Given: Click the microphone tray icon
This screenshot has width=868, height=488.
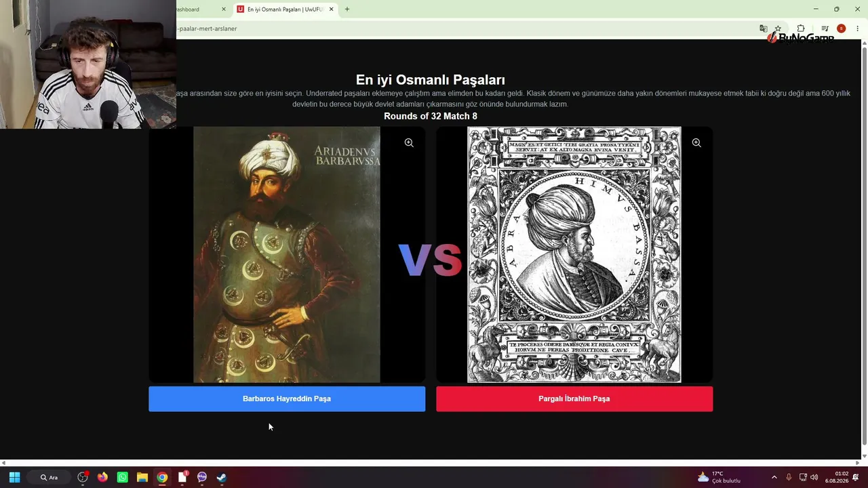Looking at the screenshot, I should coord(789,477).
